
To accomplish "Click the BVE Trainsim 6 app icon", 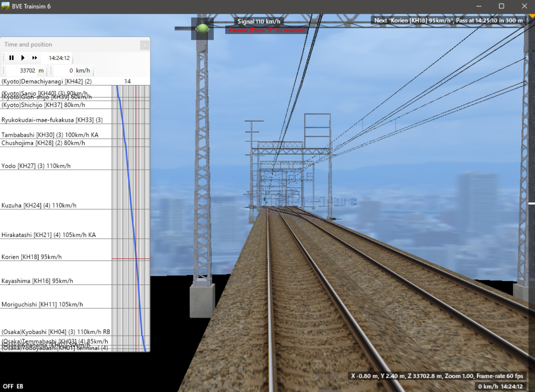I will [x=6, y=6].
